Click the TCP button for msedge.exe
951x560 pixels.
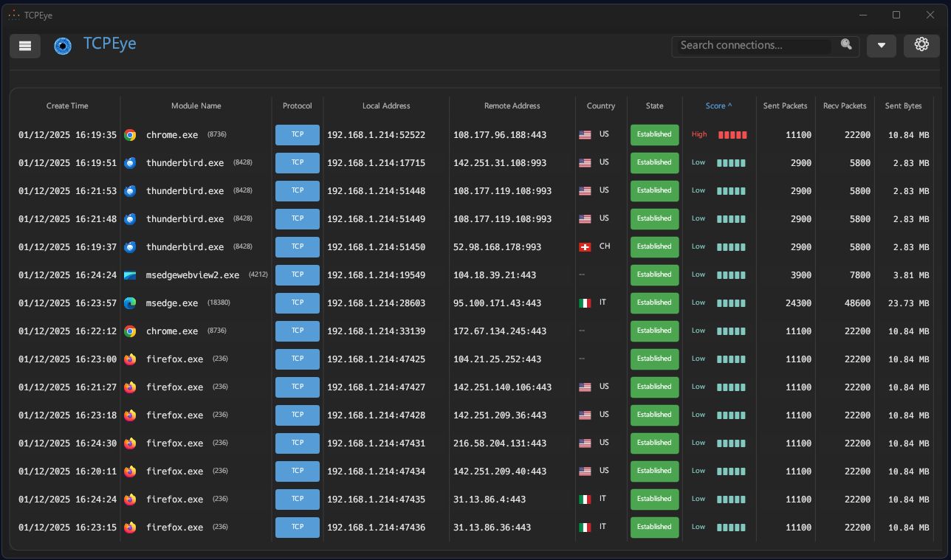pyautogui.click(x=297, y=303)
